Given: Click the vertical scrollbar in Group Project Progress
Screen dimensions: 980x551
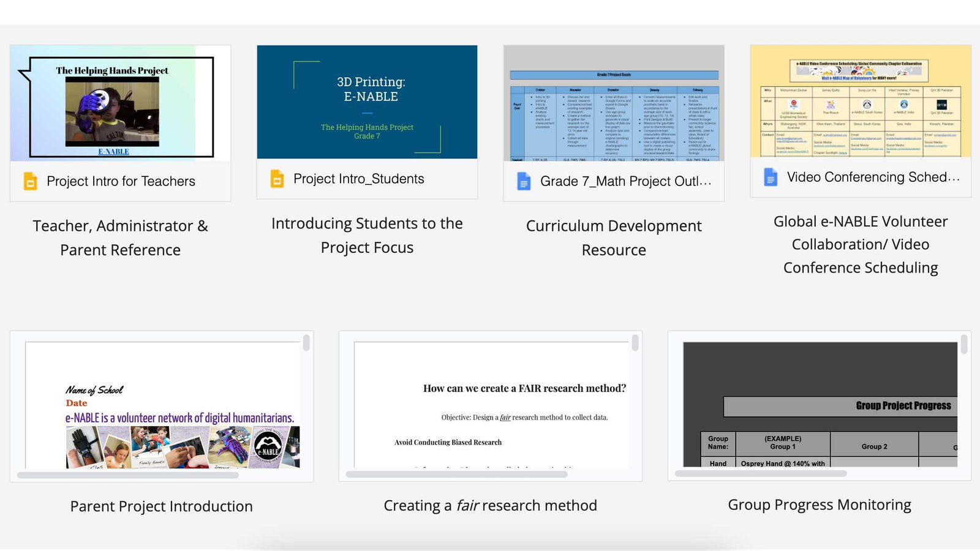Looking at the screenshot, I should (964, 344).
